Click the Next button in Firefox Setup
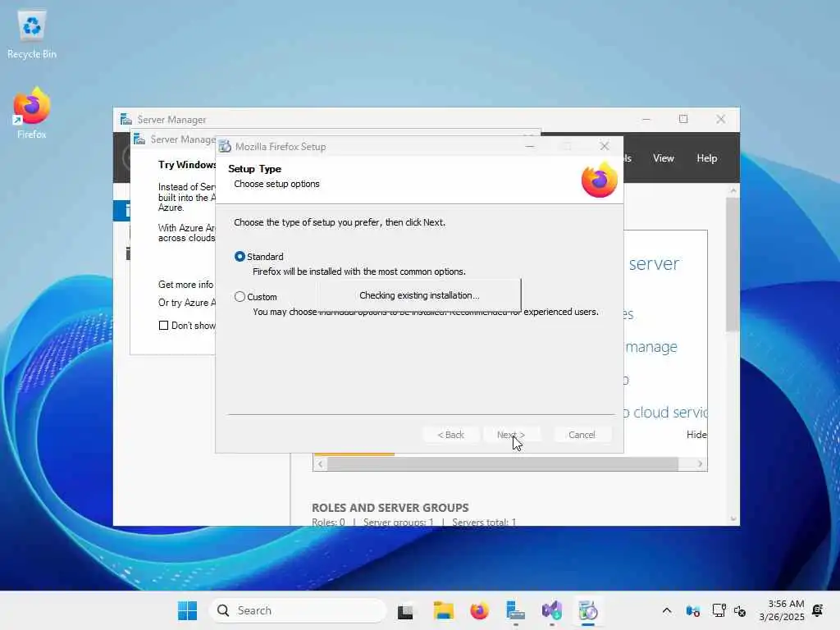This screenshot has width=840, height=630. pos(511,435)
